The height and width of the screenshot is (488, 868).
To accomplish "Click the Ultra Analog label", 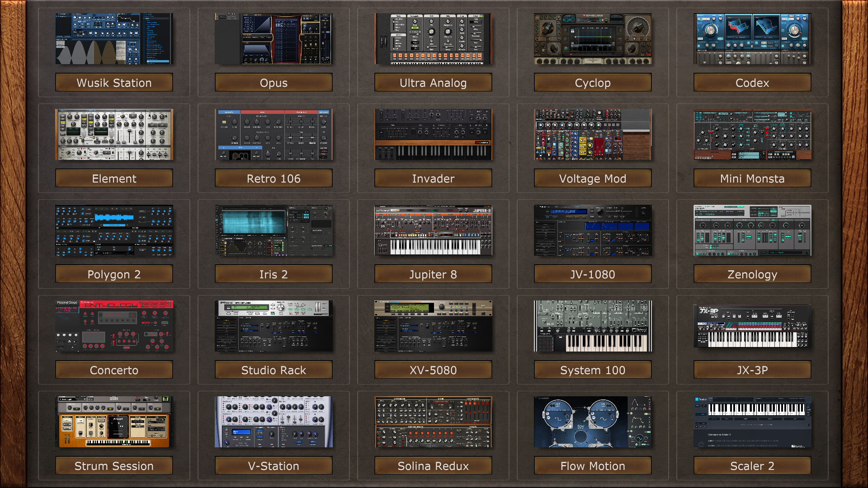I will [x=433, y=83].
